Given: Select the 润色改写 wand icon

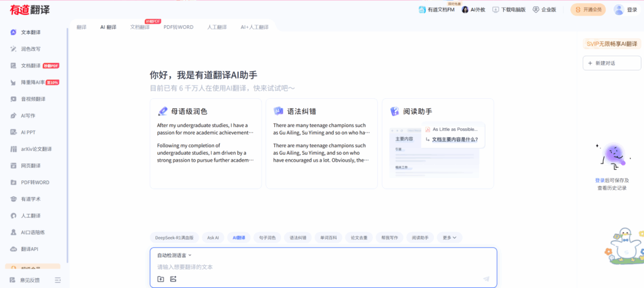Looking at the screenshot, I should 14,49.
